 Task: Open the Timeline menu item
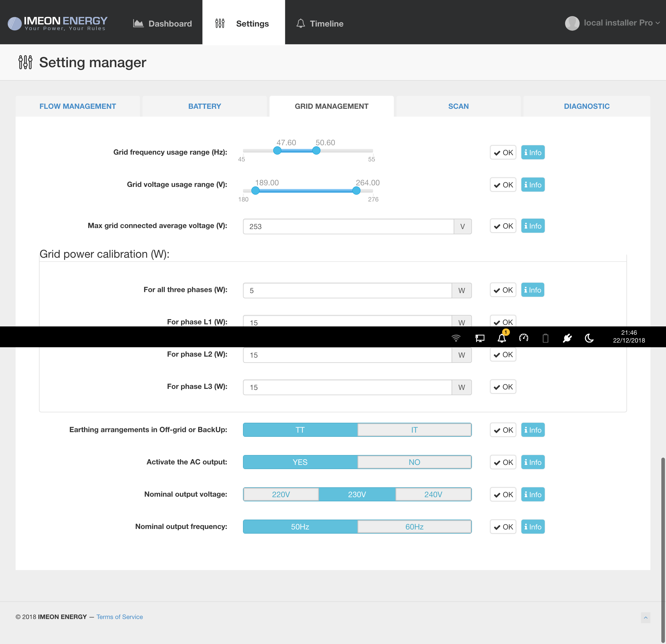pyautogui.click(x=319, y=23)
